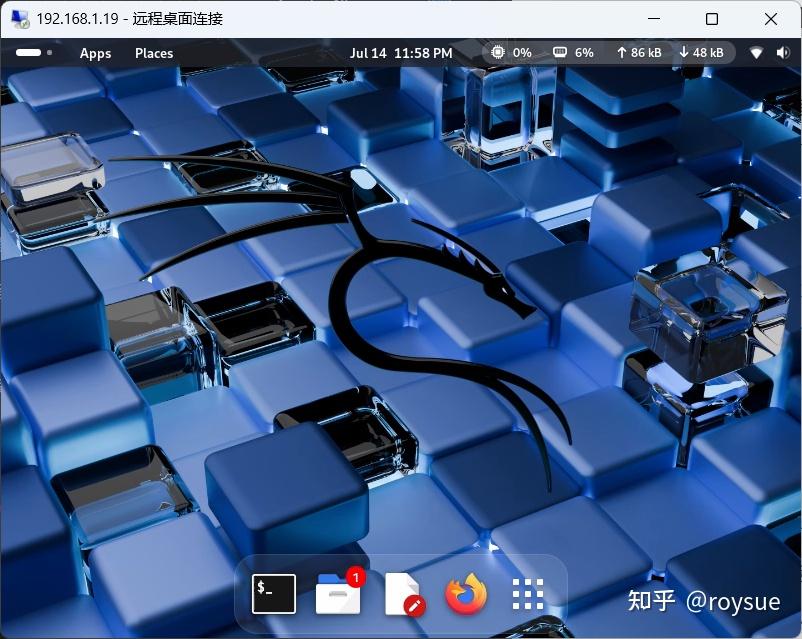
Task: Click the memory usage indicator 6%
Action: click(573, 53)
